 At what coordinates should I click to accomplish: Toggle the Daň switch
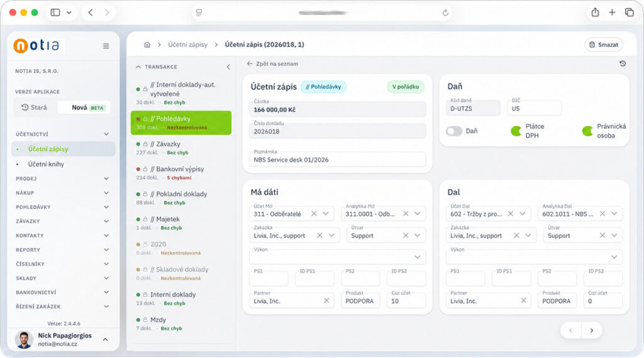[454, 131]
